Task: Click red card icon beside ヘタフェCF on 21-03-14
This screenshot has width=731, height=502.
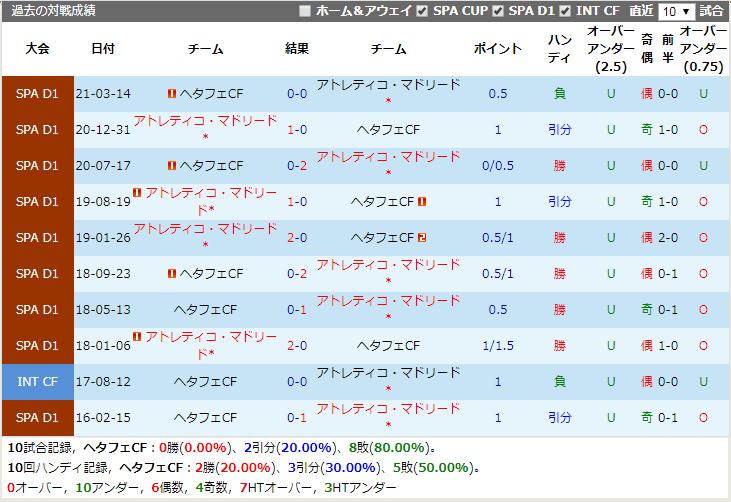Action: (x=172, y=93)
